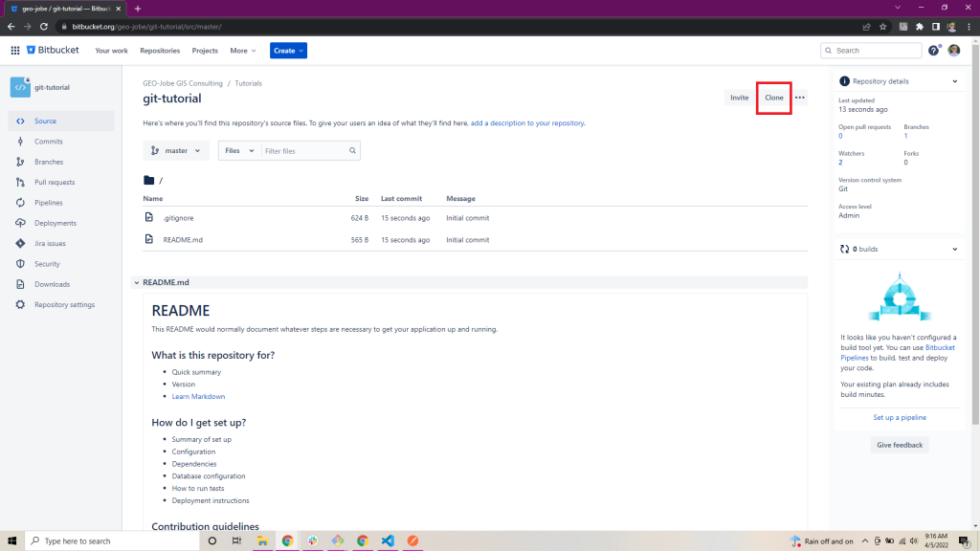Click the help question mark icon
Viewport: 980px width, 551px height.
click(934, 51)
